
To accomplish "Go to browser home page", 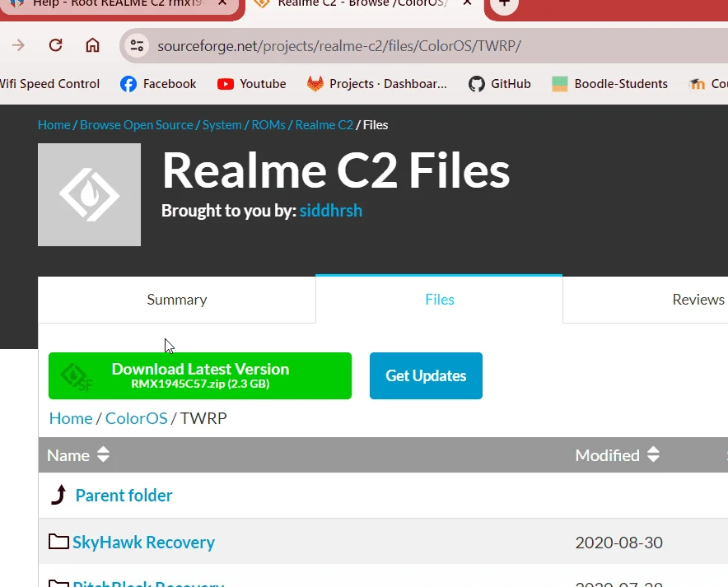I will pos(92,45).
